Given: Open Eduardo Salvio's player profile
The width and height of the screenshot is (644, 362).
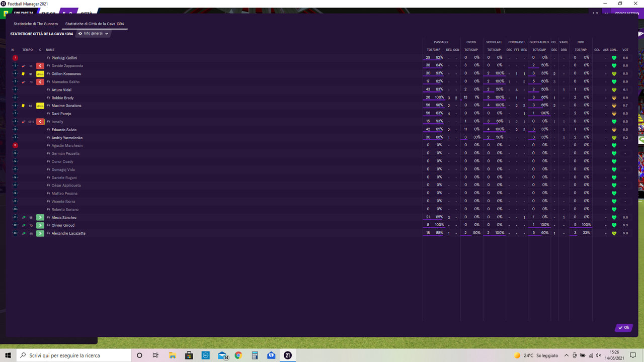Looking at the screenshot, I should click(64, 130).
